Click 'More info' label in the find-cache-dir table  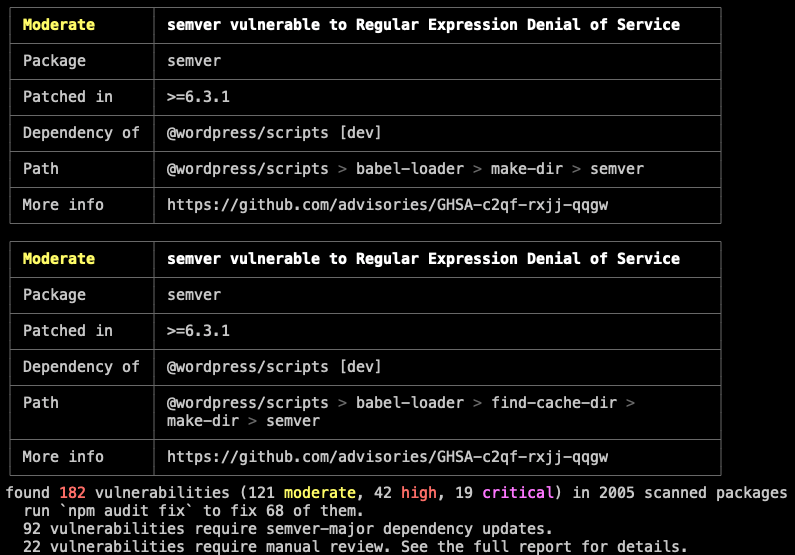(63, 457)
